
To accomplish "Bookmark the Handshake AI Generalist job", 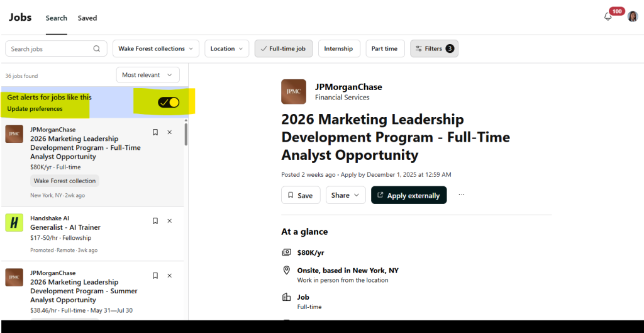I will click(155, 221).
